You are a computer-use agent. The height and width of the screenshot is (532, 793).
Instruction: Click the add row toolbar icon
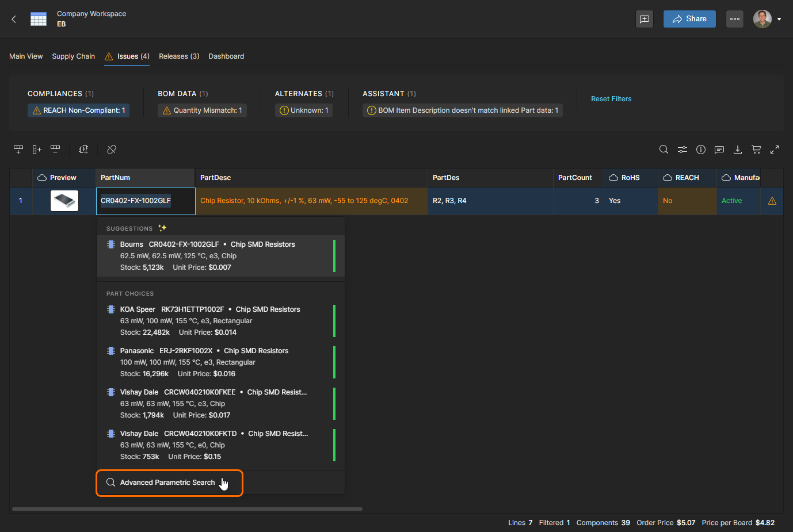click(x=18, y=150)
